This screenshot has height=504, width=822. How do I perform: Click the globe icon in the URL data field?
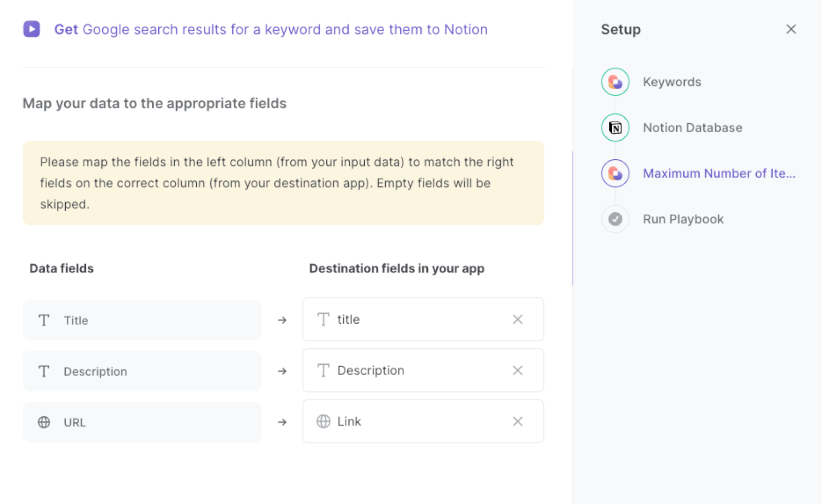(x=44, y=422)
